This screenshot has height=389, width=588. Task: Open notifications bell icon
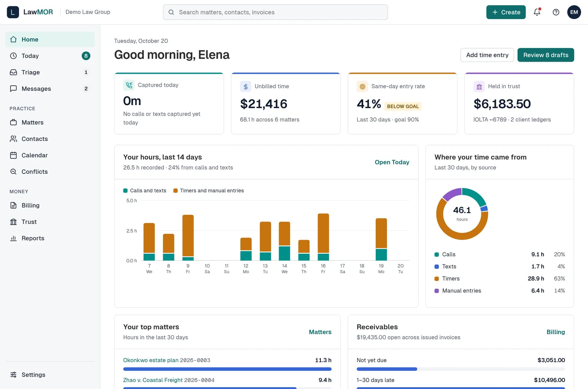[537, 12]
